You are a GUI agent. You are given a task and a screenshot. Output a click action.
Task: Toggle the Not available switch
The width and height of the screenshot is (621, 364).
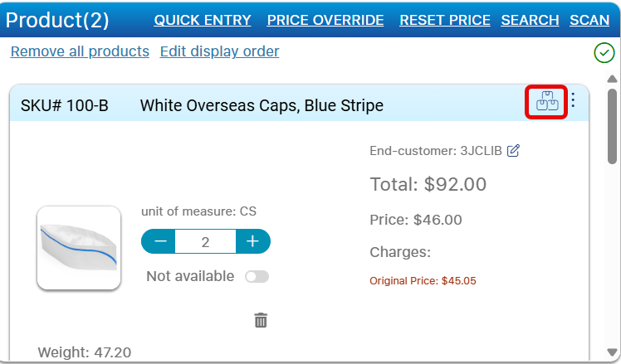click(257, 276)
